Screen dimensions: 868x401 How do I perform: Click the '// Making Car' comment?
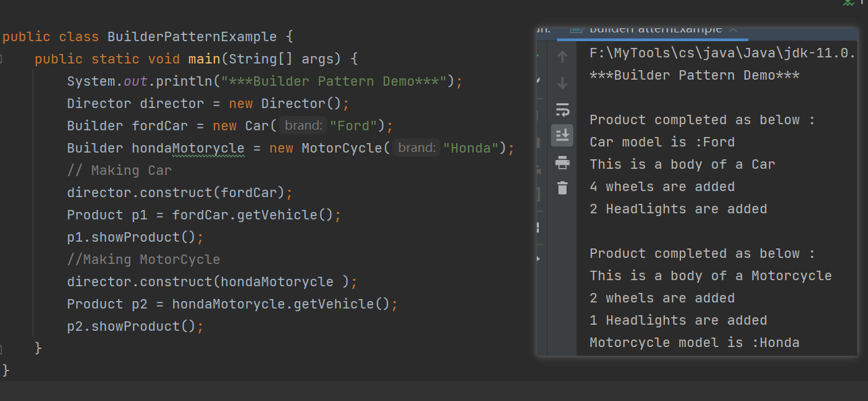(x=119, y=170)
